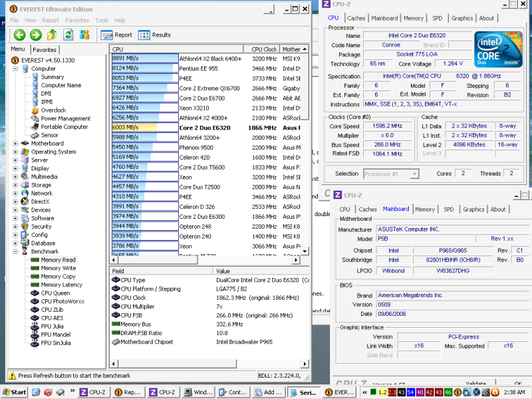Open the Rep... taskbar button

pos(128,392)
